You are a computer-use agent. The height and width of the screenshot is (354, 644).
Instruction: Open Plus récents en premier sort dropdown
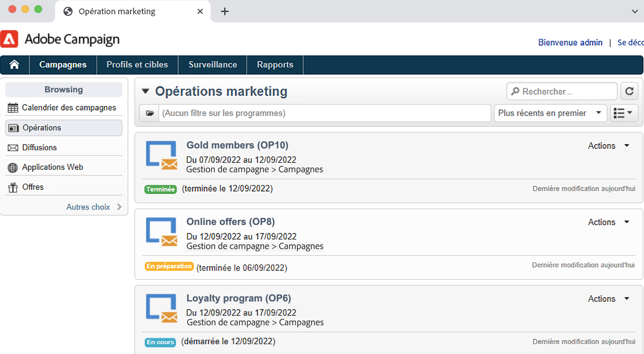coord(550,113)
